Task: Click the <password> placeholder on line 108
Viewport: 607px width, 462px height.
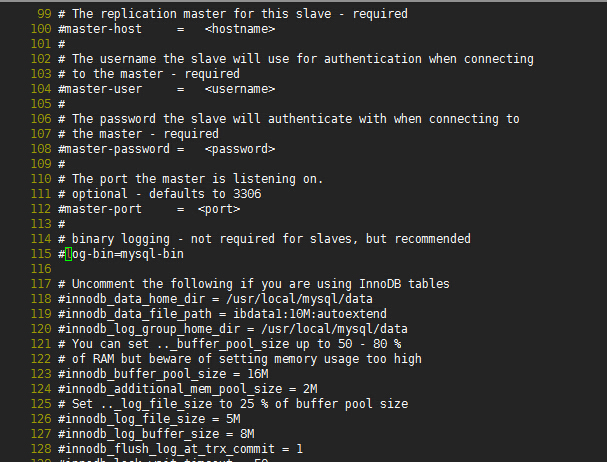Action: click(x=240, y=149)
